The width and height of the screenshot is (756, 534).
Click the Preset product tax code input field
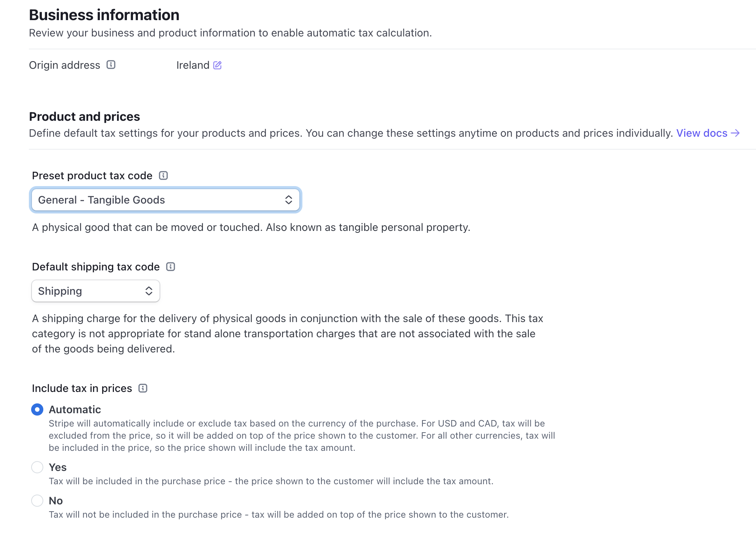[165, 199]
